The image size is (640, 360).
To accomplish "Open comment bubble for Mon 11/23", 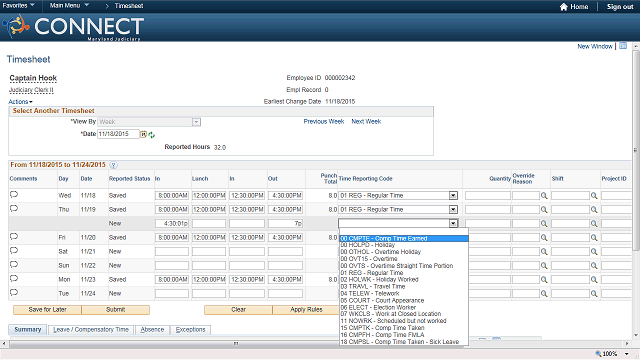I will 14,278.
